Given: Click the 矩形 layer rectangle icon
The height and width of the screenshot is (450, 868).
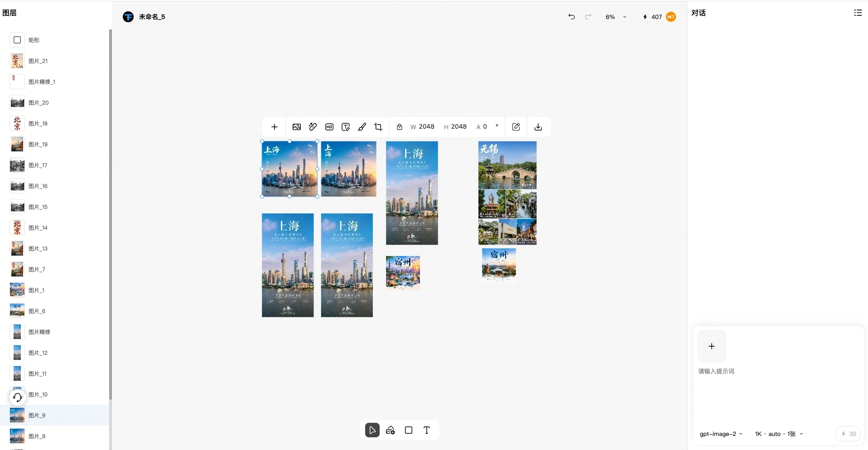Looking at the screenshot, I should tap(17, 40).
